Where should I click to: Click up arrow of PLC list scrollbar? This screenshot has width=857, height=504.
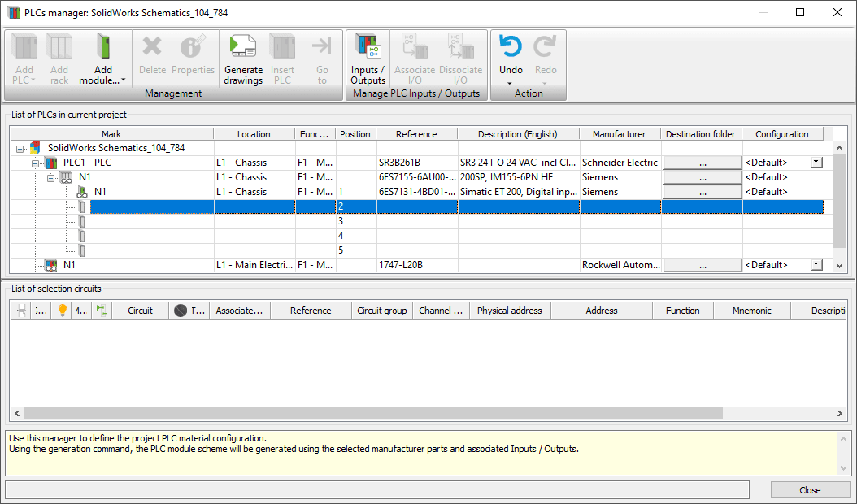tap(839, 148)
